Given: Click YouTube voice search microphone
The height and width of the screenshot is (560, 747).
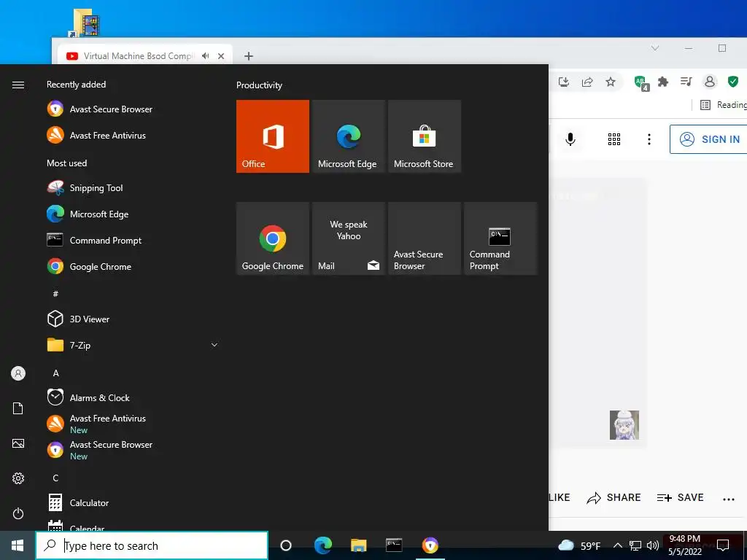Looking at the screenshot, I should pyautogui.click(x=570, y=139).
